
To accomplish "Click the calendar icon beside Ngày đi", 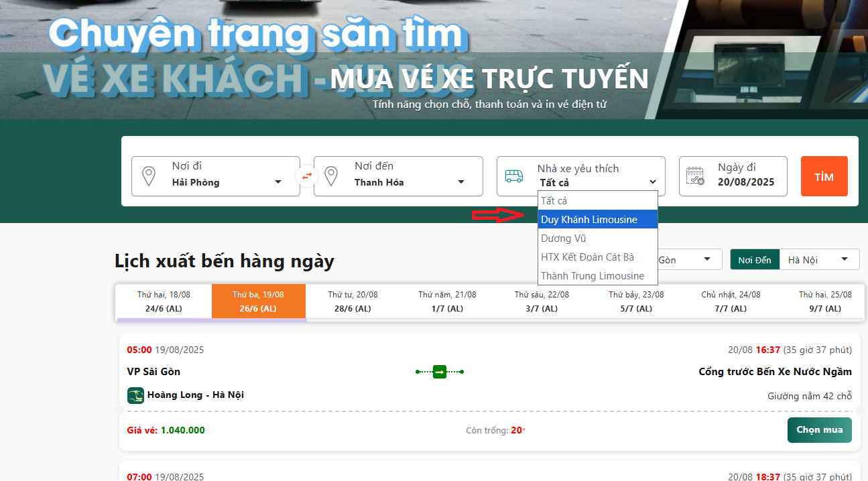I will [695, 176].
